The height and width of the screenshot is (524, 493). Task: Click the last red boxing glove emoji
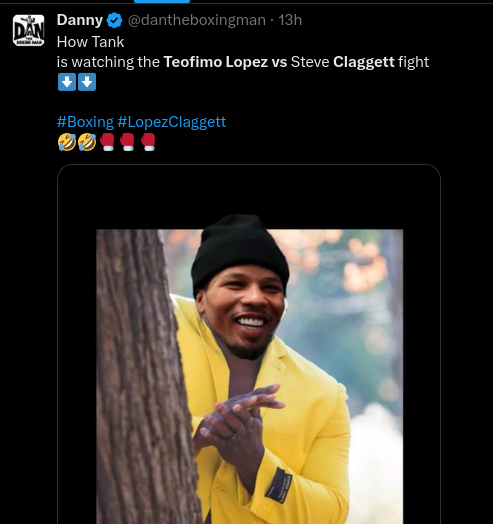148,142
